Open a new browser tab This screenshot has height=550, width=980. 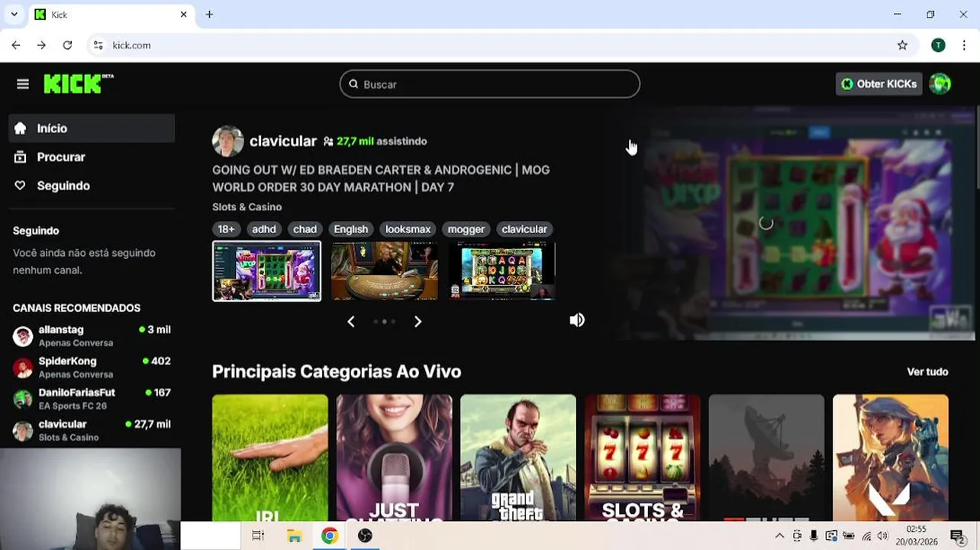pyautogui.click(x=209, y=15)
